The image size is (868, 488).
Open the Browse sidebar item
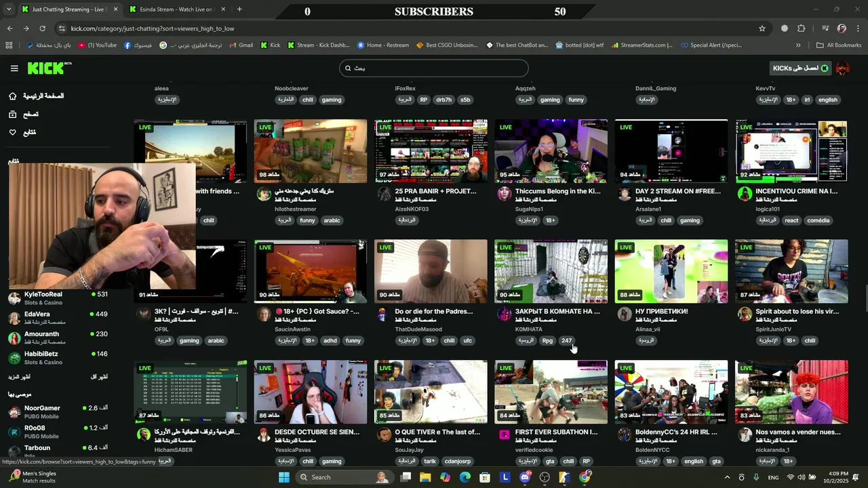[24, 114]
